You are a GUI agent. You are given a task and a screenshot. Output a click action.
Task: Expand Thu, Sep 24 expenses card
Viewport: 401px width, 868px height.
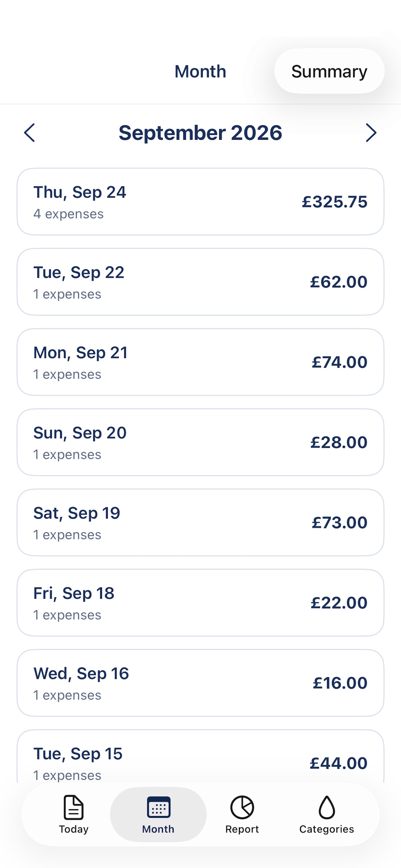pyautogui.click(x=200, y=201)
